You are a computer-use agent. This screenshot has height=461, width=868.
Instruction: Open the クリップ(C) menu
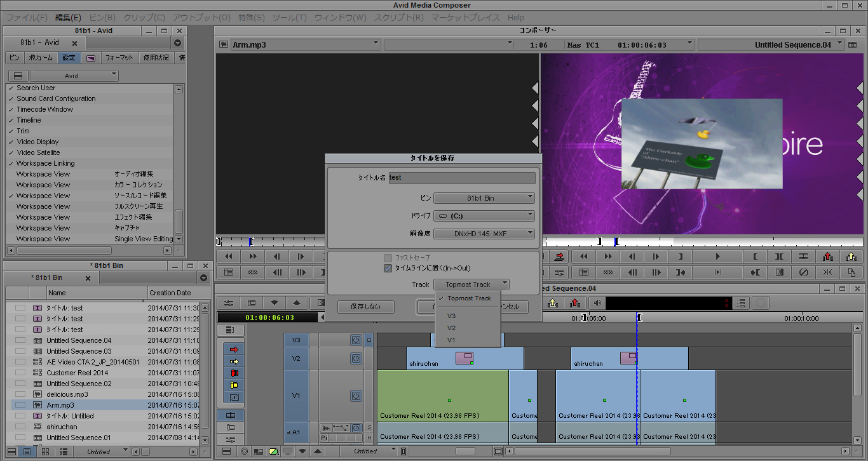tap(144, 18)
